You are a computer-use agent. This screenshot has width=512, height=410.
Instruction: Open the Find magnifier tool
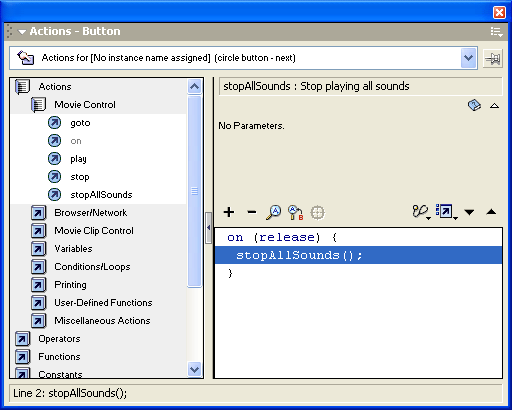point(274,212)
